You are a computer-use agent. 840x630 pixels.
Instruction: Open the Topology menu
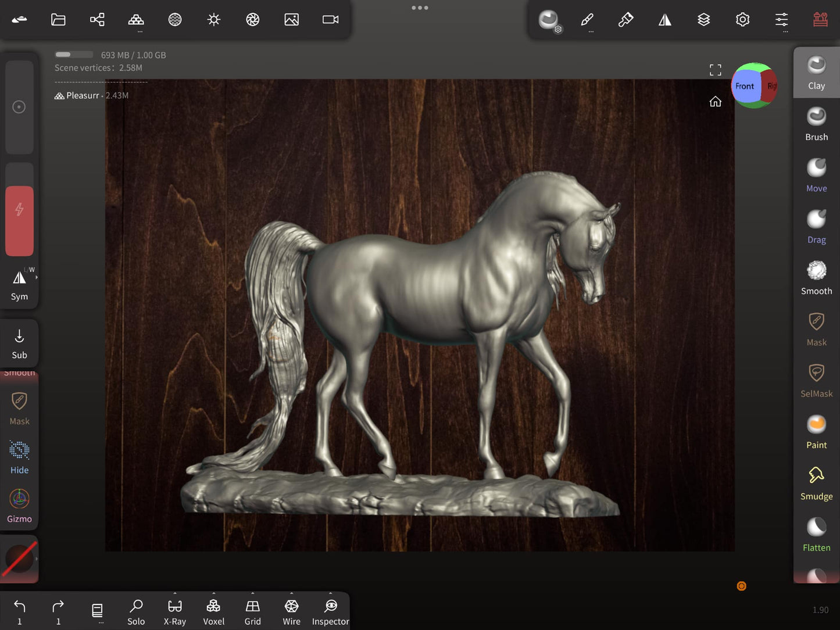[136, 20]
